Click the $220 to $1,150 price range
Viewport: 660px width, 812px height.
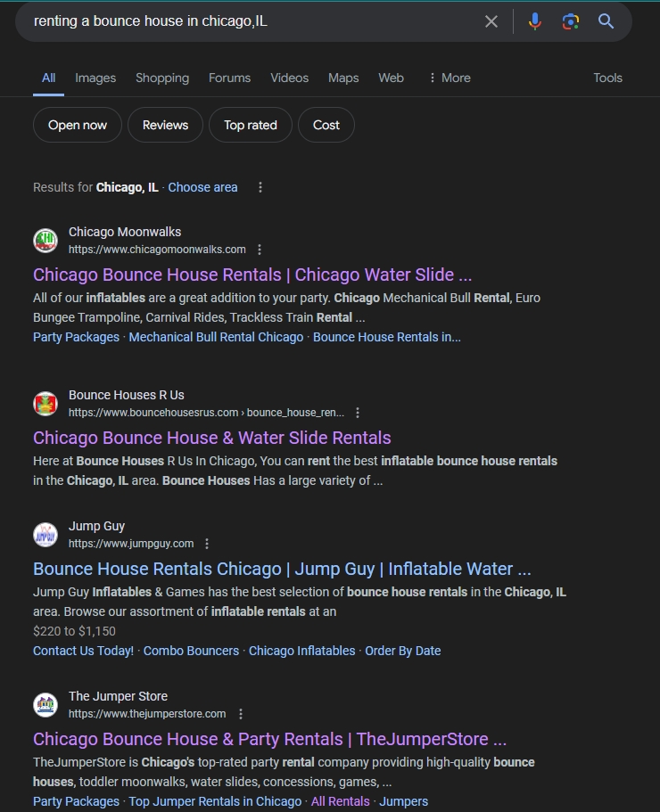click(x=74, y=631)
